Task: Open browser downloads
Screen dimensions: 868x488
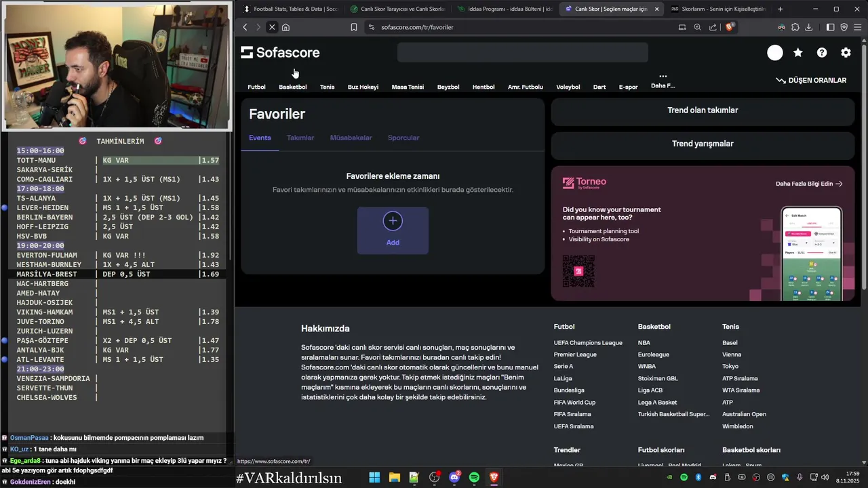Action: (x=808, y=27)
